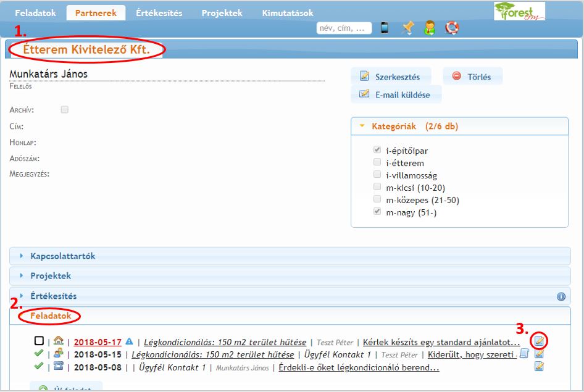Open the Kimutatások tab

pyautogui.click(x=287, y=13)
